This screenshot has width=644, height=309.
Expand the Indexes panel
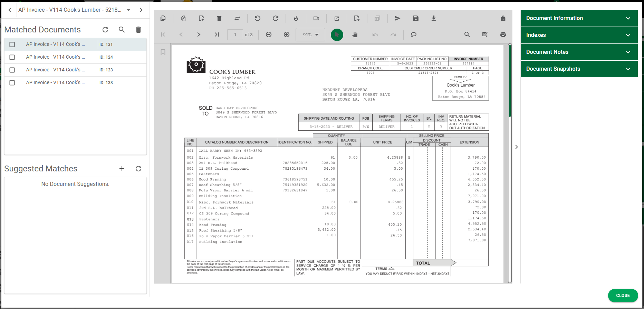click(x=579, y=35)
